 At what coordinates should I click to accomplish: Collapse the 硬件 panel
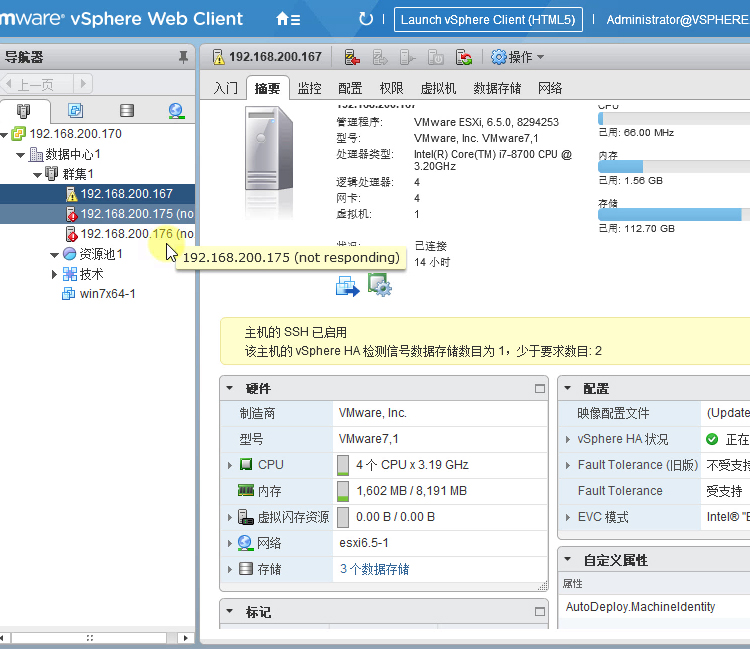pyautogui.click(x=230, y=388)
